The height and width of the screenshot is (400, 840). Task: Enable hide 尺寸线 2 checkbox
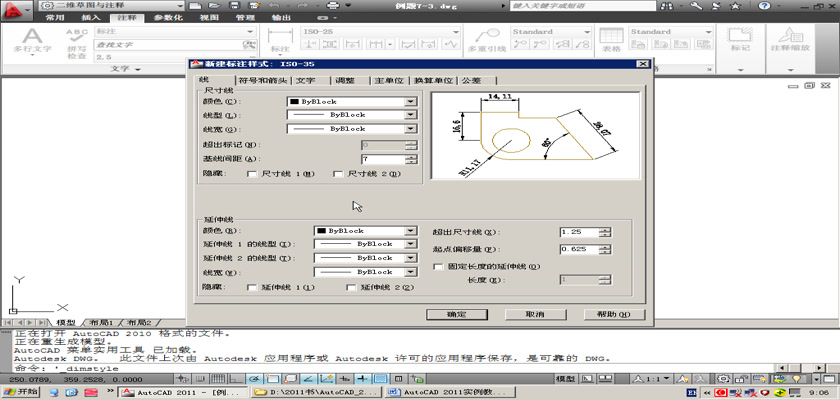(x=337, y=173)
